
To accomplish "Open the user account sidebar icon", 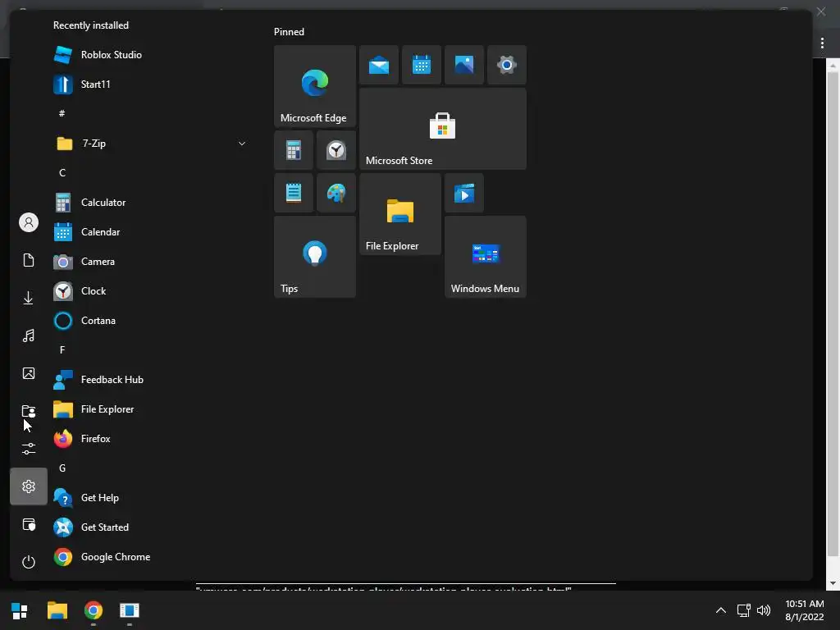I will [29, 222].
